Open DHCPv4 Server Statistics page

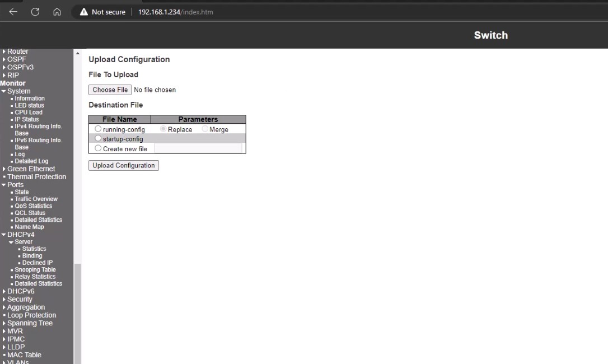[34, 249]
